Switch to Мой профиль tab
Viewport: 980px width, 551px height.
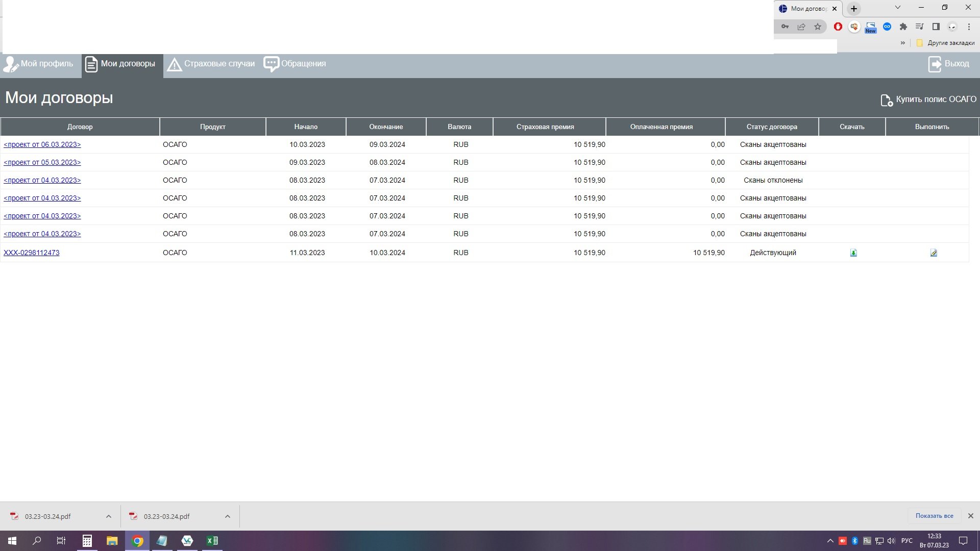click(40, 64)
